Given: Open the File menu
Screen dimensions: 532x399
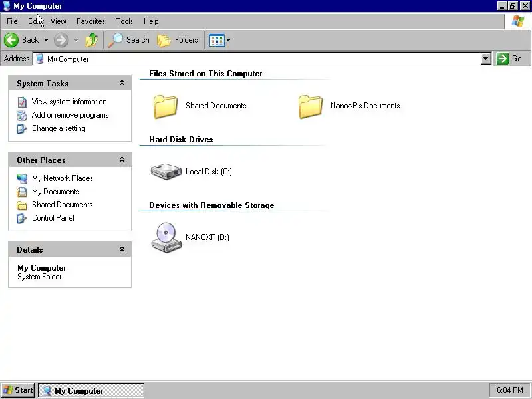Looking at the screenshot, I should click(x=12, y=21).
